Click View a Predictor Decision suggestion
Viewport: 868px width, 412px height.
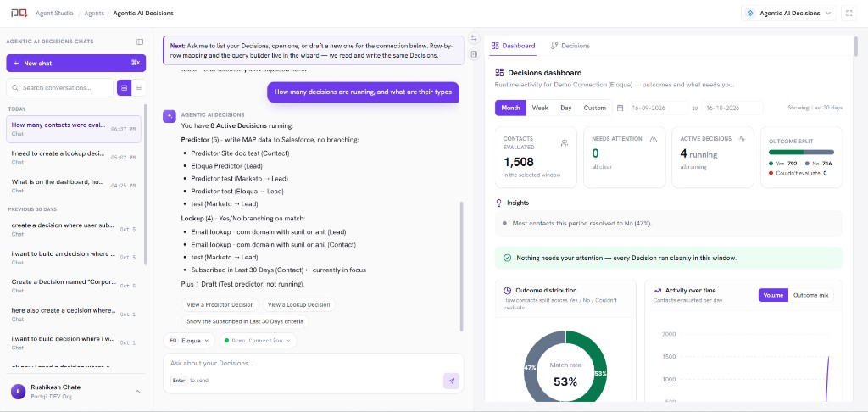point(220,304)
